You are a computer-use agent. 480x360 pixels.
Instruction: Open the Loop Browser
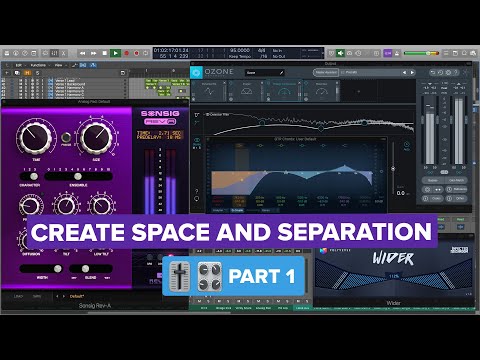click(464, 53)
